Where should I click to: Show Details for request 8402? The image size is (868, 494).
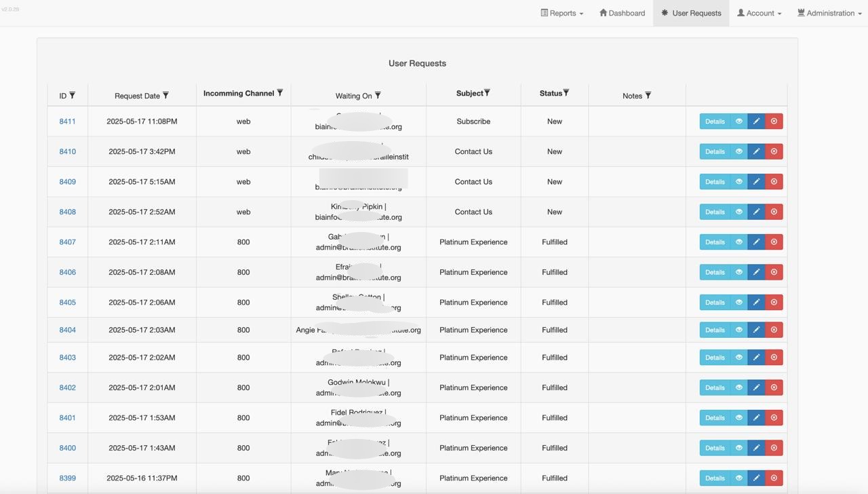[715, 387]
